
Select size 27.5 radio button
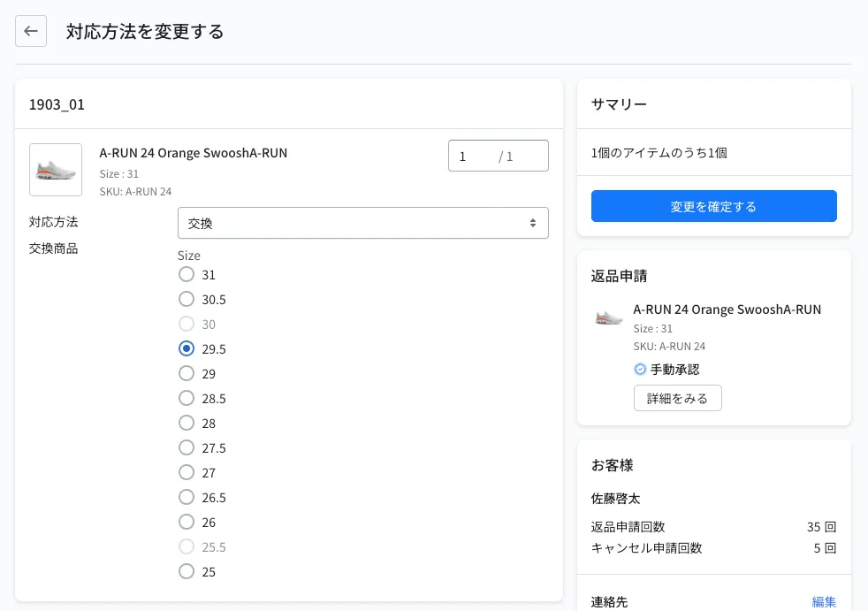(187, 447)
